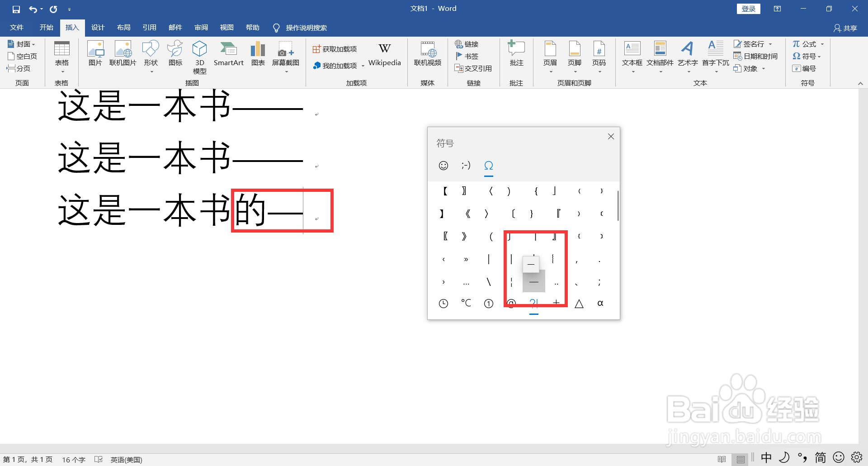Viewport: 868px width, 466px height.
Task: Click the 共享 share button
Action: (x=845, y=28)
